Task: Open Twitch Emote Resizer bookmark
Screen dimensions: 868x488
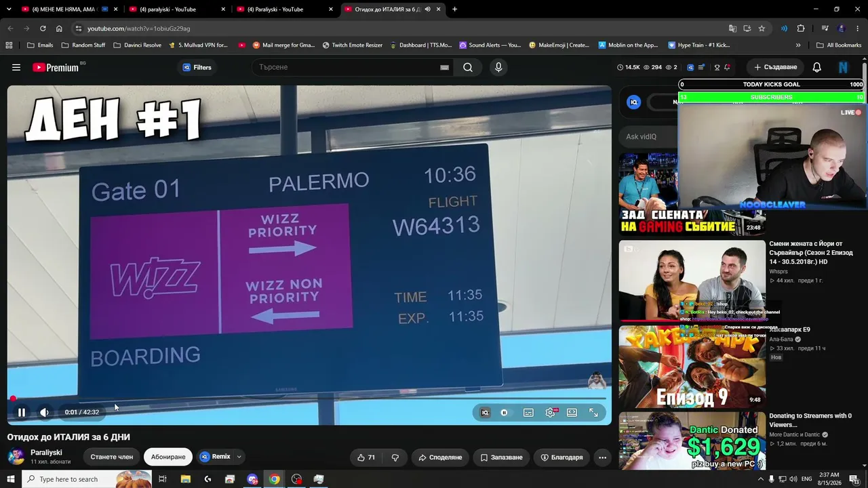Action: tap(353, 45)
